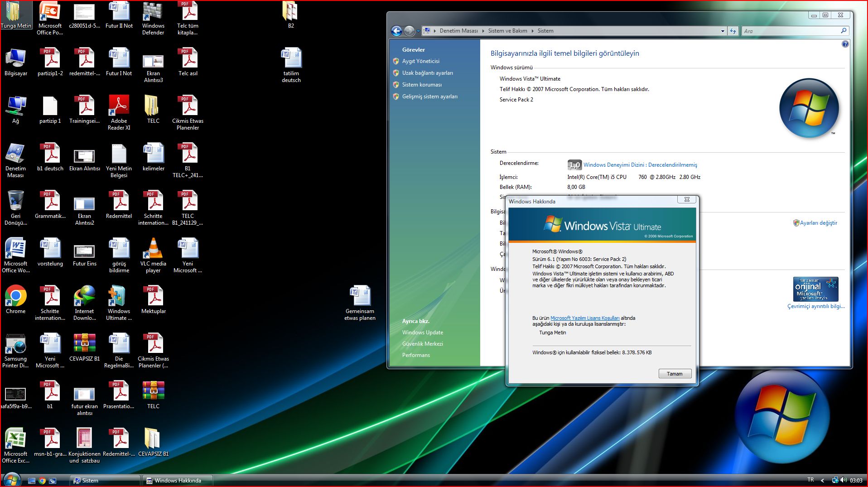Open the Tunga Metin user folder

coord(16,15)
